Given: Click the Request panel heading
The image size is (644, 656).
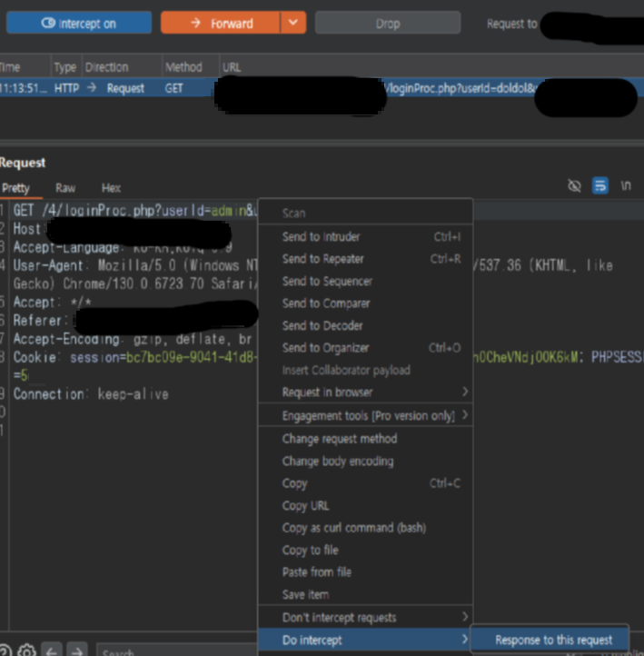Looking at the screenshot, I should 23,163.
